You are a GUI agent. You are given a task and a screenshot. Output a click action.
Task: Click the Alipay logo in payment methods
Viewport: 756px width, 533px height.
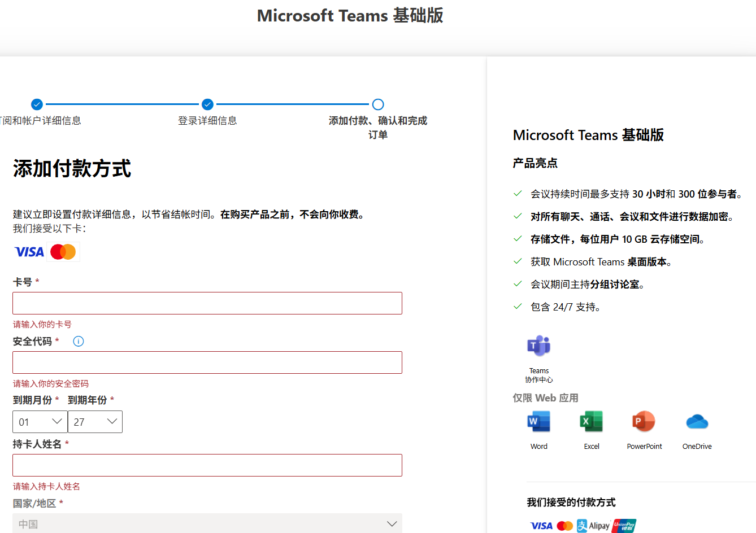click(x=593, y=526)
